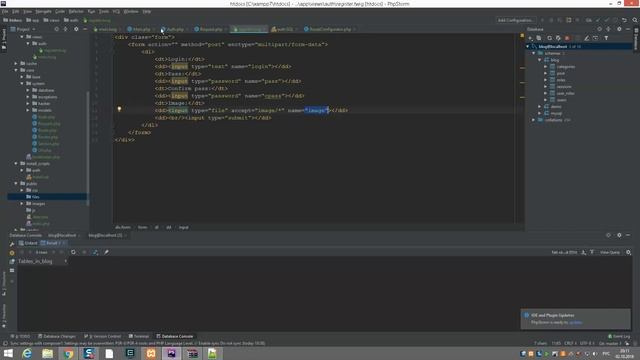Hide the Database panel with minus icon
Image resolution: width=640 pixels, height=360 pixels.
click(x=628, y=29)
